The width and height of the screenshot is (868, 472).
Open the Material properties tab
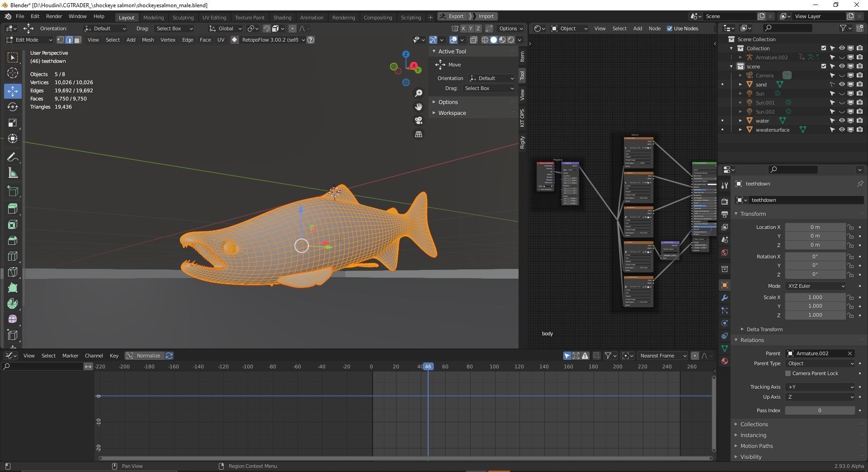(725, 361)
